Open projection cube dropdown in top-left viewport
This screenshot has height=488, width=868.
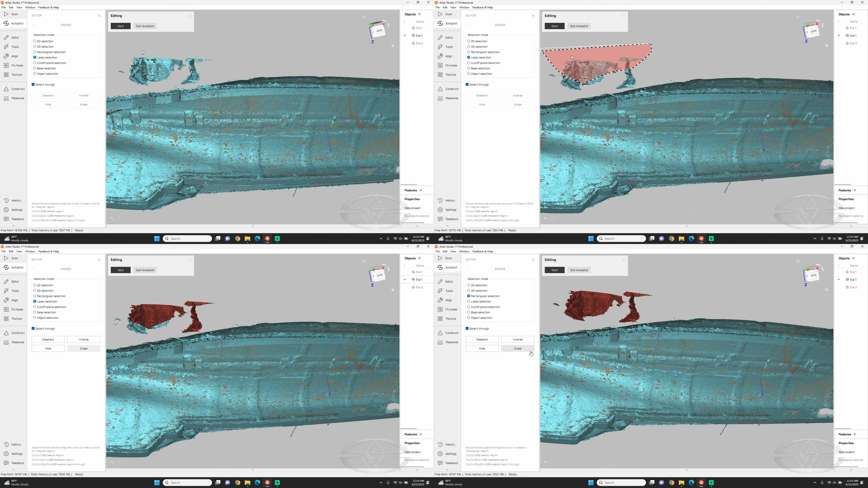pos(393,45)
